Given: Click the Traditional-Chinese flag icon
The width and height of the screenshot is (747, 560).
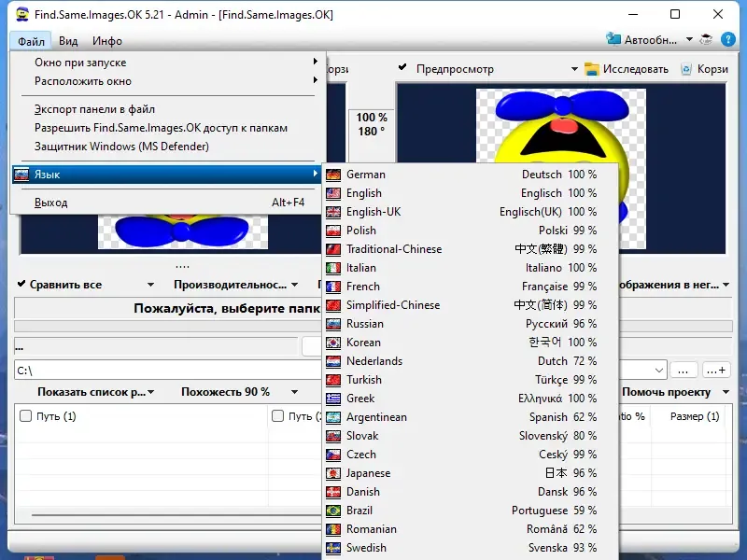Looking at the screenshot, I should (x=333, y=249).
